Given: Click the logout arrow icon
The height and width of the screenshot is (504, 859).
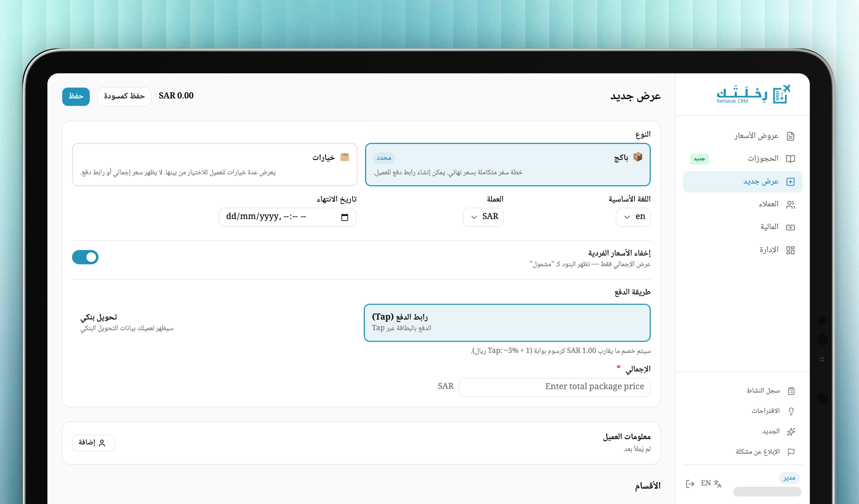Looking at the screenshot, I should [690, 484].
